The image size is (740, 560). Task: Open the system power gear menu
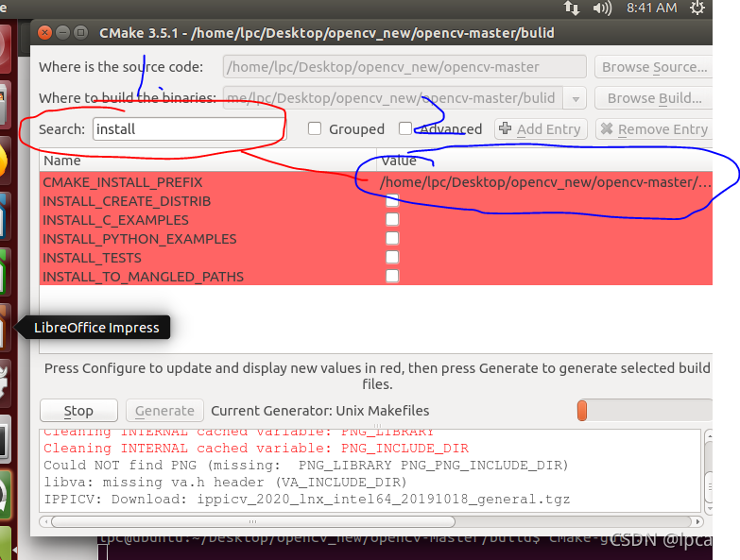pyautogui.click(x=697, y=8)
